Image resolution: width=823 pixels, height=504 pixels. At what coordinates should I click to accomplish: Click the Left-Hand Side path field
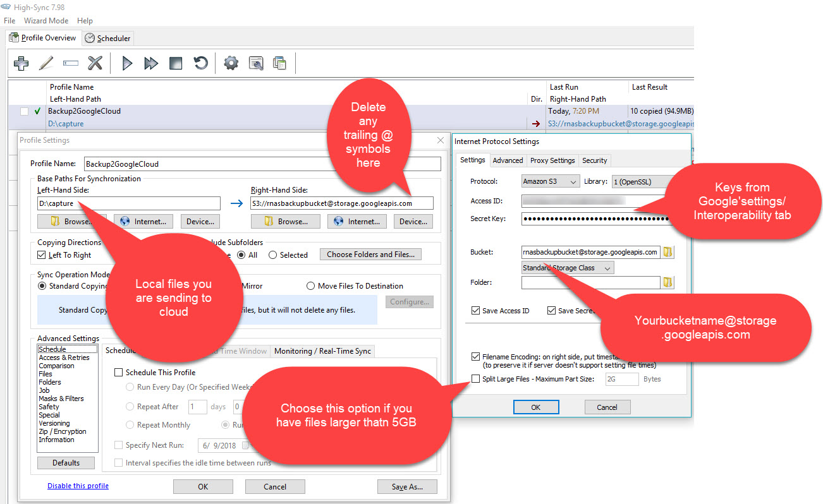point(129,203)
